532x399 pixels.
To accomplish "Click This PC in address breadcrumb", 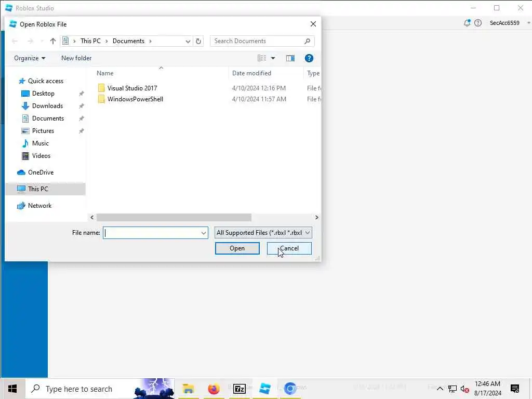I will tap(90, 41).
